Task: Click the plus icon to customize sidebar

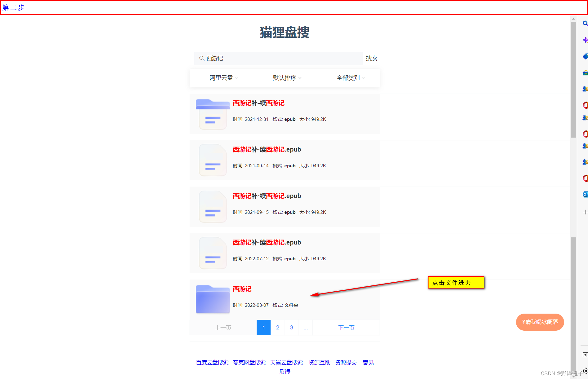Action: (x=585, y=212)
